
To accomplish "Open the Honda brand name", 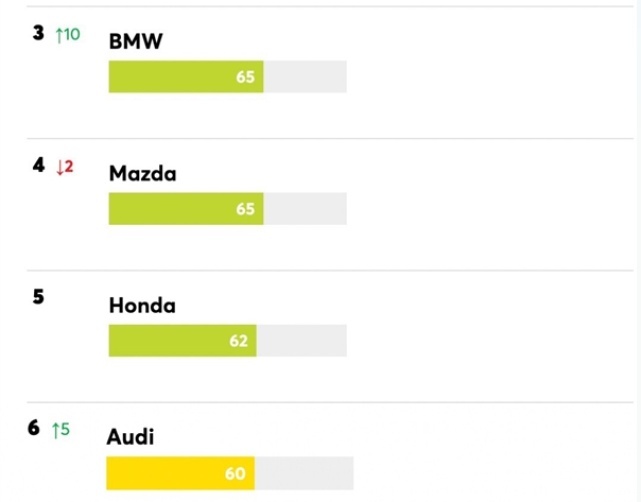I will pos(142,305).
